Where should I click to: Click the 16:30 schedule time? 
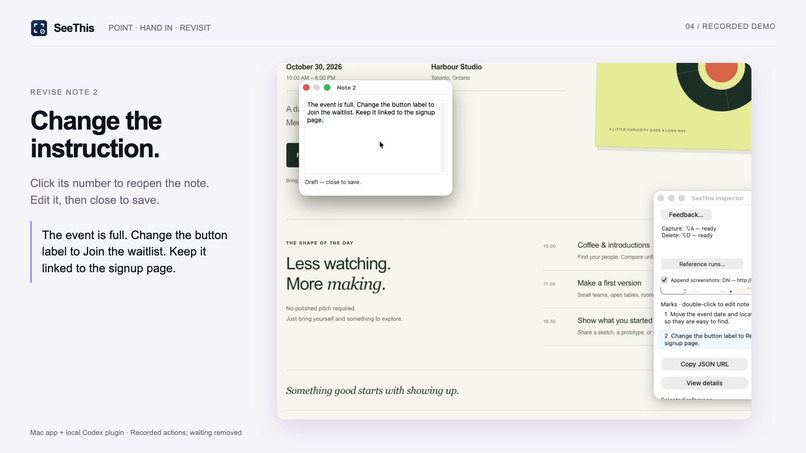(x=549, y=321)
